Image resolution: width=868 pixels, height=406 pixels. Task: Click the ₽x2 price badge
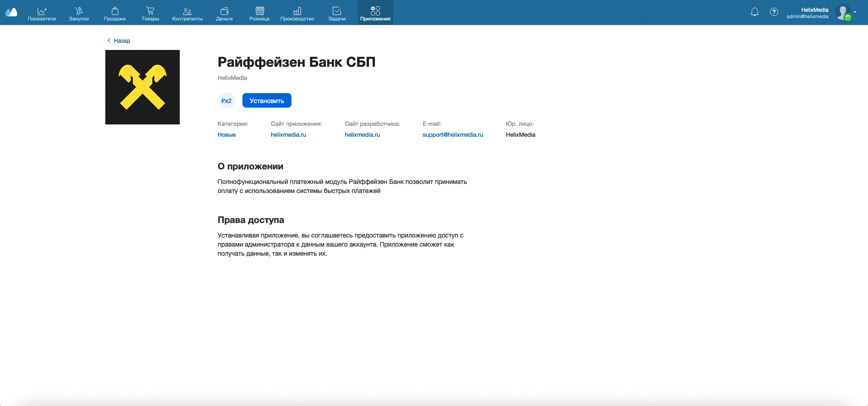[x=226, y=101]
